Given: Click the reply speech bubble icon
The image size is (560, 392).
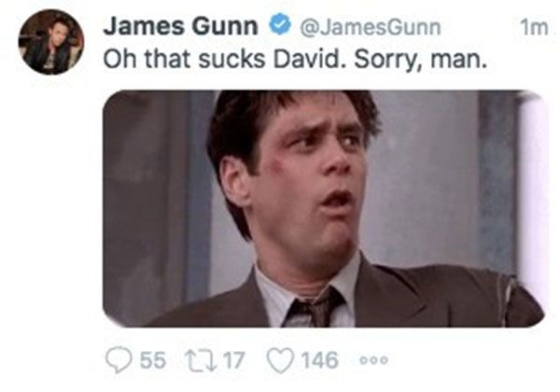Looking at the screenshot, I should 119,360.
